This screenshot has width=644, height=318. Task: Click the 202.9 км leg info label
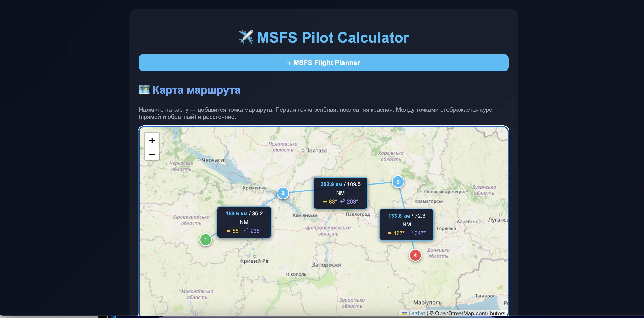340,193
